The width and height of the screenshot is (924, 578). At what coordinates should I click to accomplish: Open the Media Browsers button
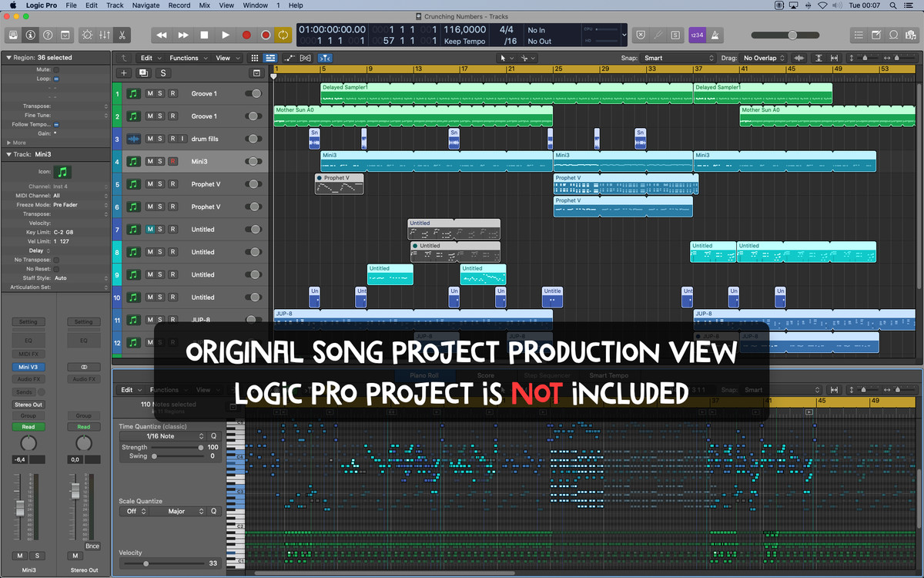tap(912, 35)
